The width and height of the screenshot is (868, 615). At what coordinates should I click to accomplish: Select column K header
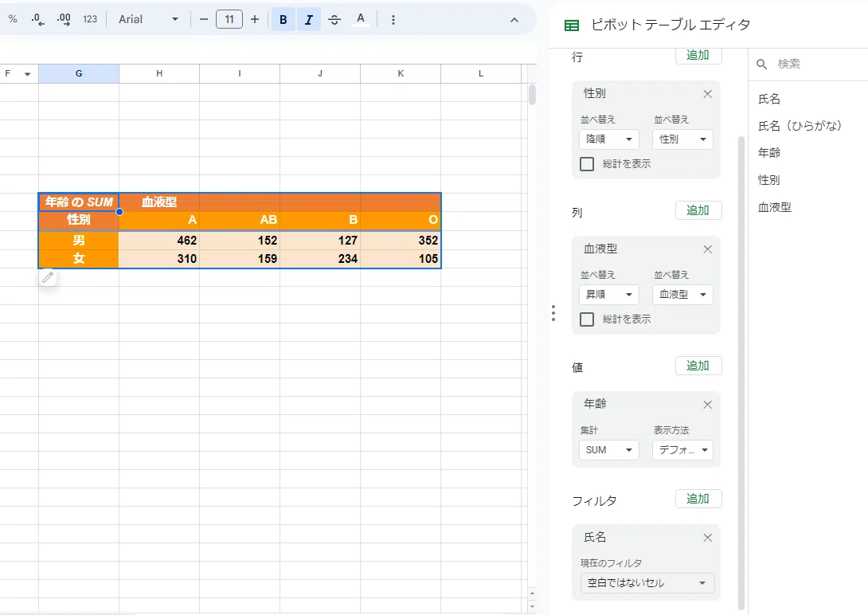401,73
